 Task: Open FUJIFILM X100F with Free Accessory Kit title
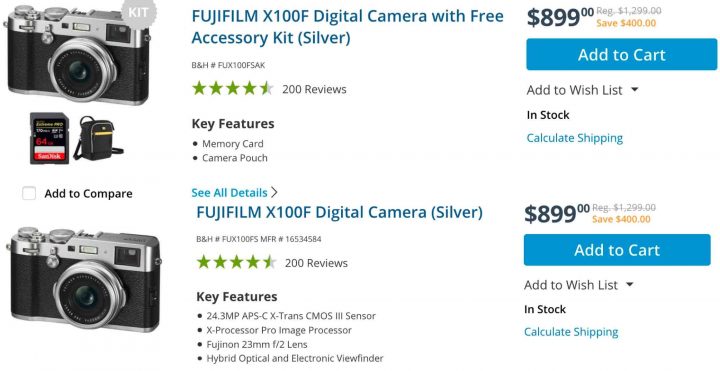pos(348,27)
